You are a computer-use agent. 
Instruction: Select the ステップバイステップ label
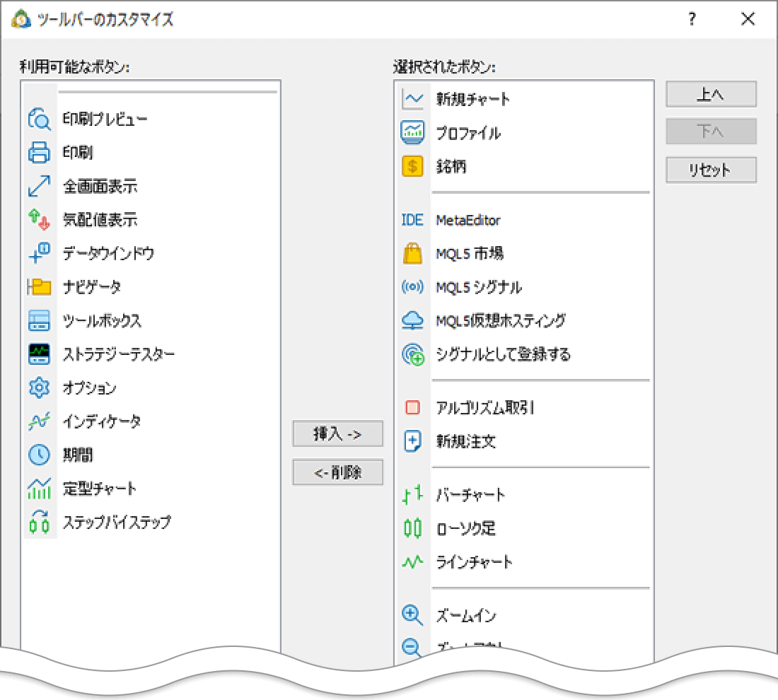point(117,522)
